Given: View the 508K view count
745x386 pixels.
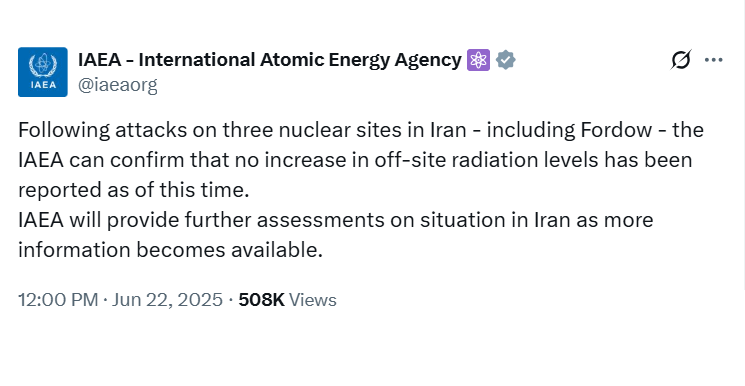Looking at the screenshot, I should (261, 300).
